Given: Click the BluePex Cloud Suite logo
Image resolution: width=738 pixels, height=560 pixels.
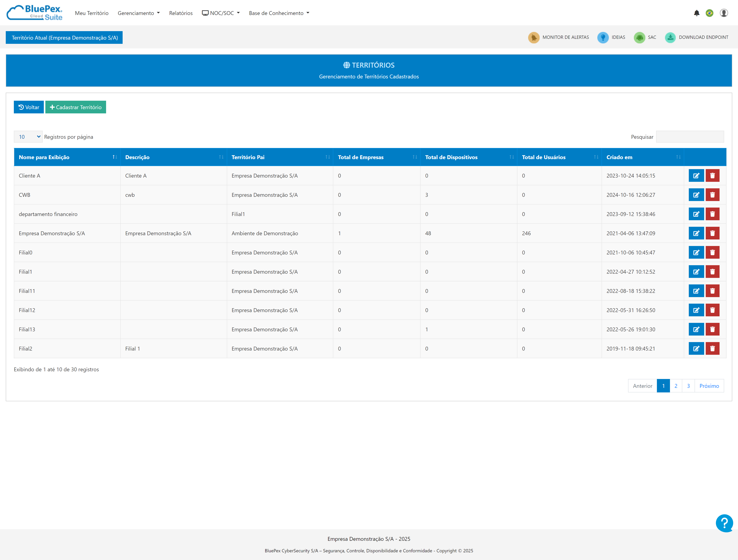Looking at the screenshot, I should (35, 13).
